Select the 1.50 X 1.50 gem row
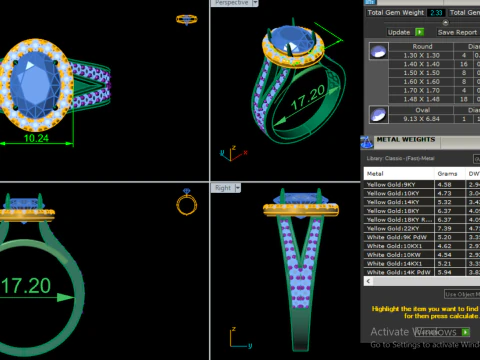This screenshot has height=360, width=480. 434,73
